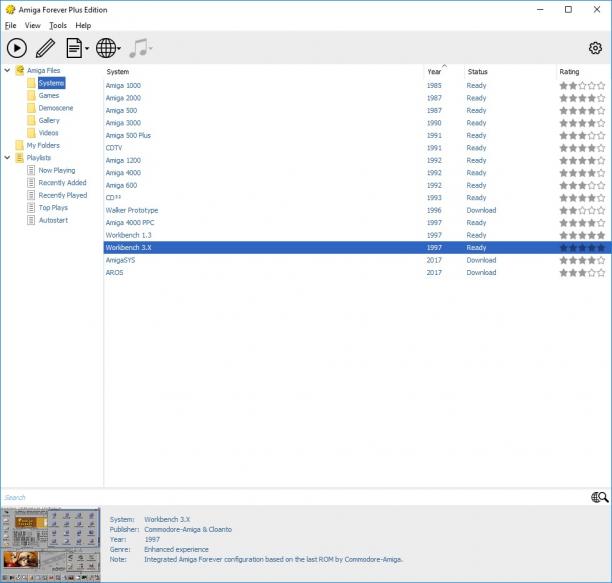The width and height of the screenshot is (612, 583).
Task: Open the Recently Added playlist
Action: 62,183
